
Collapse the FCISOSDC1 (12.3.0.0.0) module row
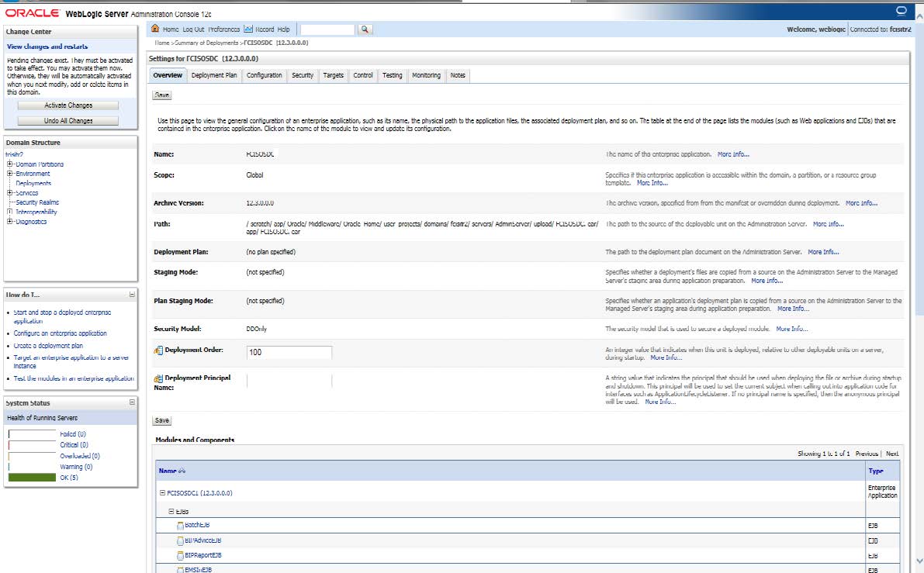(x=163, y=493)
